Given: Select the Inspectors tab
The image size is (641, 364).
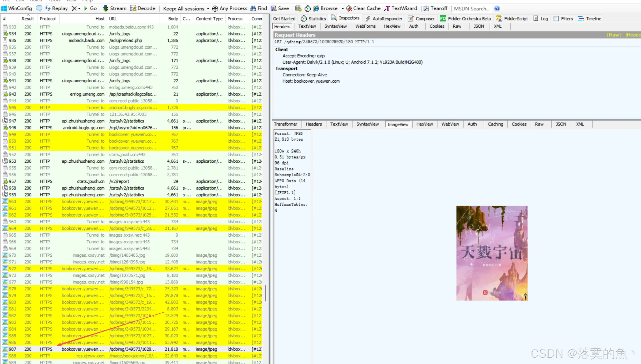Looking at the screenshot, I should 345,18.
